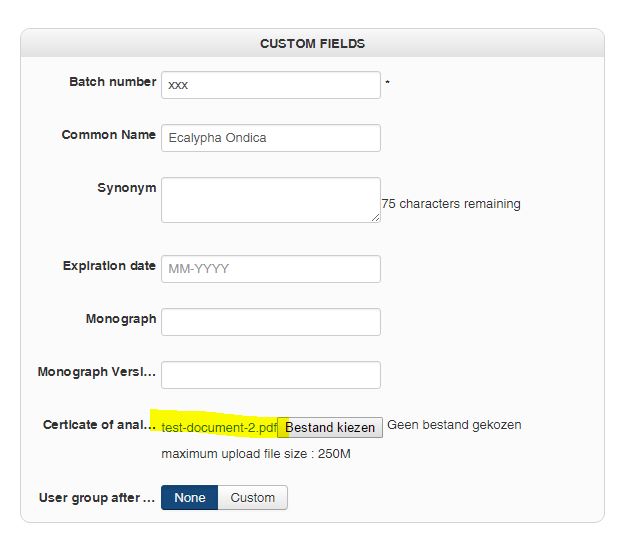Click the Geen bestand gekozen text
This screenshot has width=629, height=554.
pyautogui.click(x=454, y=425)
